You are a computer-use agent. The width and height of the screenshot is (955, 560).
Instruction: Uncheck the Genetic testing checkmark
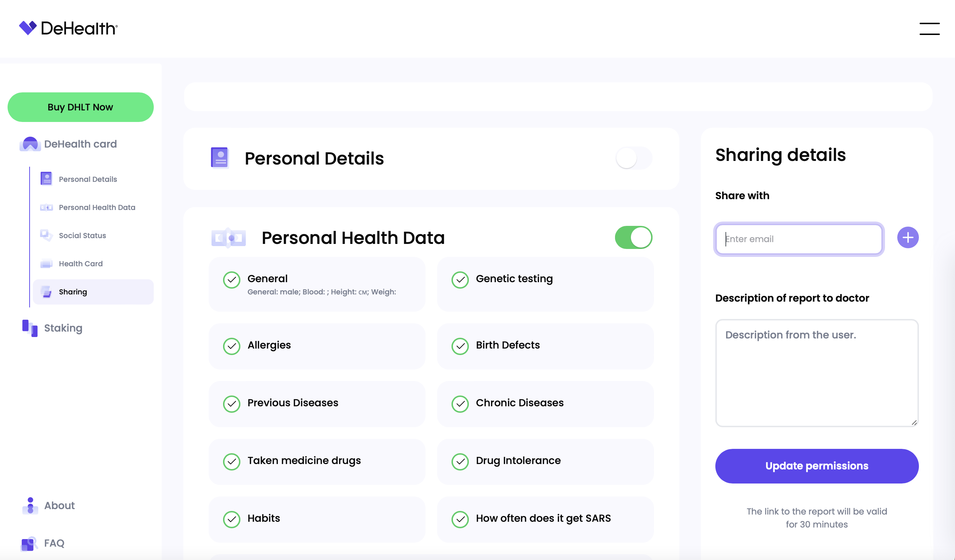pos(460,280)
